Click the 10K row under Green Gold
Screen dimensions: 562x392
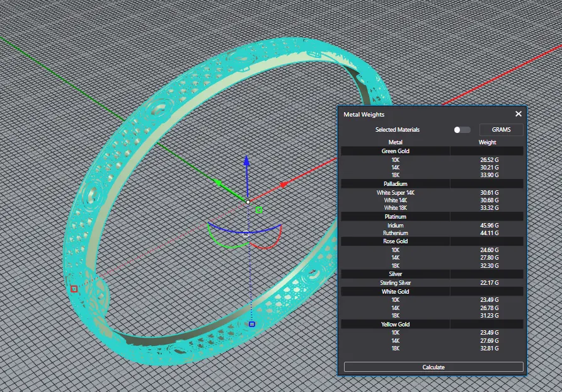(x=432, y=160)
